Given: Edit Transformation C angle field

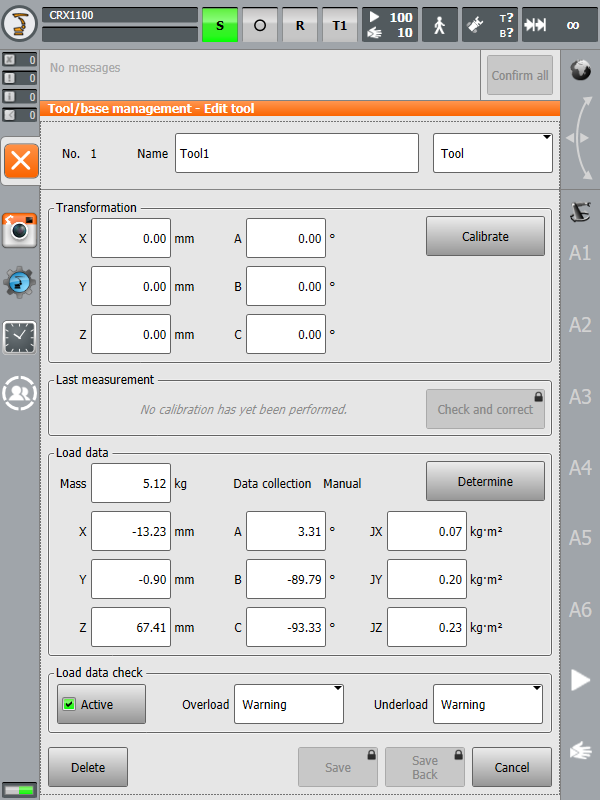Looking at the screenshot, I should click(286, 334).
